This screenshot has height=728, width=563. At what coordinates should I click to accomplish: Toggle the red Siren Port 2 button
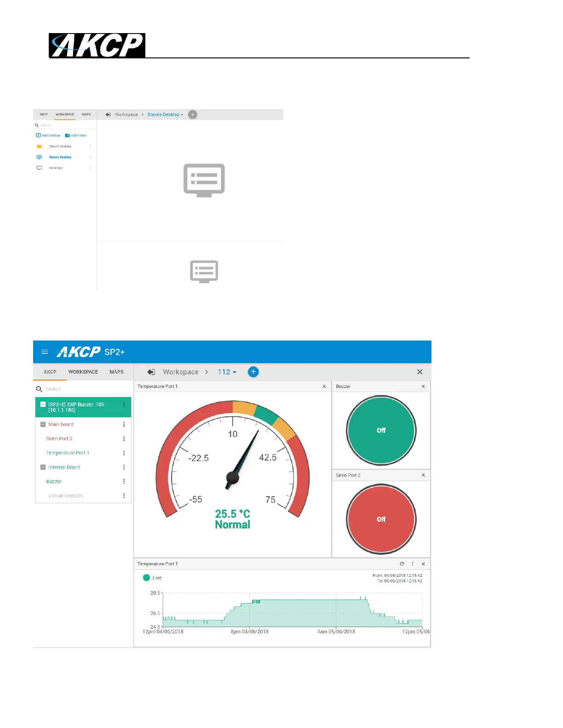coord(381,519)
